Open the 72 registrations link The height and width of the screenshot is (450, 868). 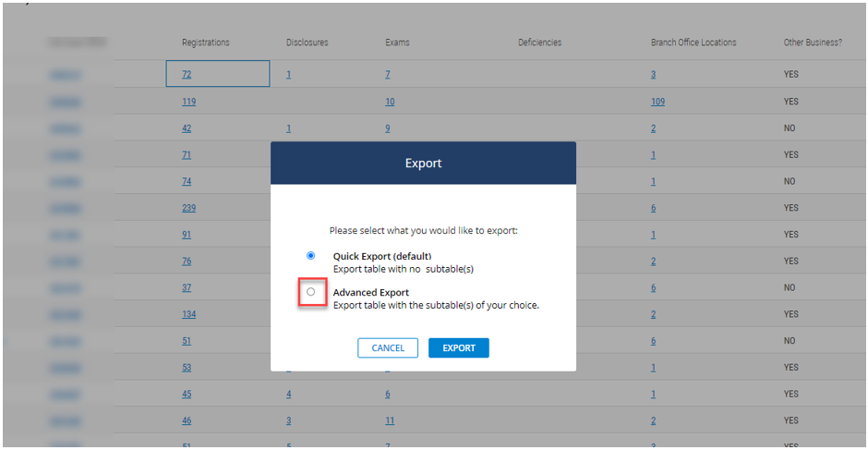[187, 75]
